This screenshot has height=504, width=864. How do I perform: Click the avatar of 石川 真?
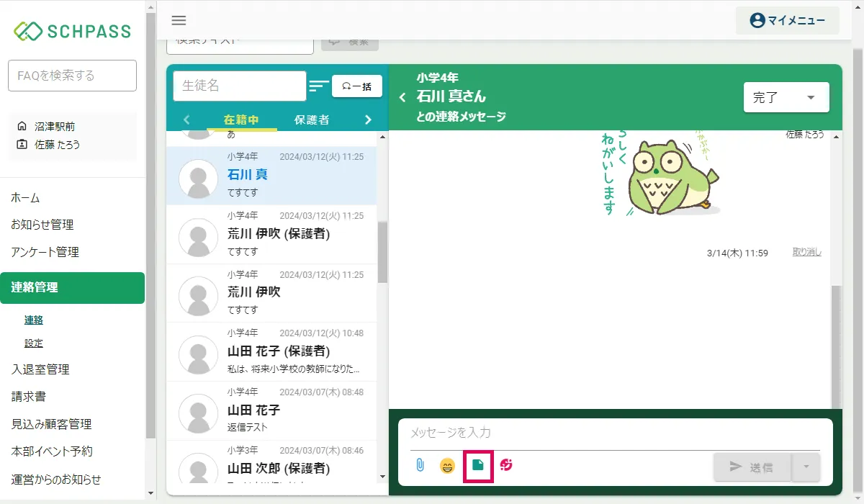coord(199,179)
